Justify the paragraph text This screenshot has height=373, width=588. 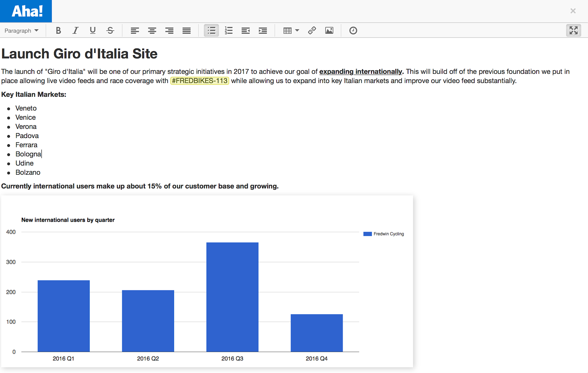point(186,31)
